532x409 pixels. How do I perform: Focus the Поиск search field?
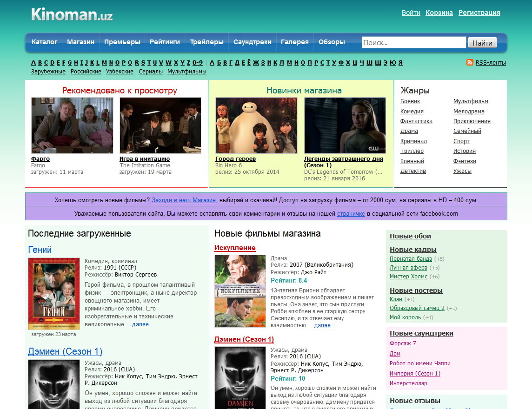coord(414,42)
